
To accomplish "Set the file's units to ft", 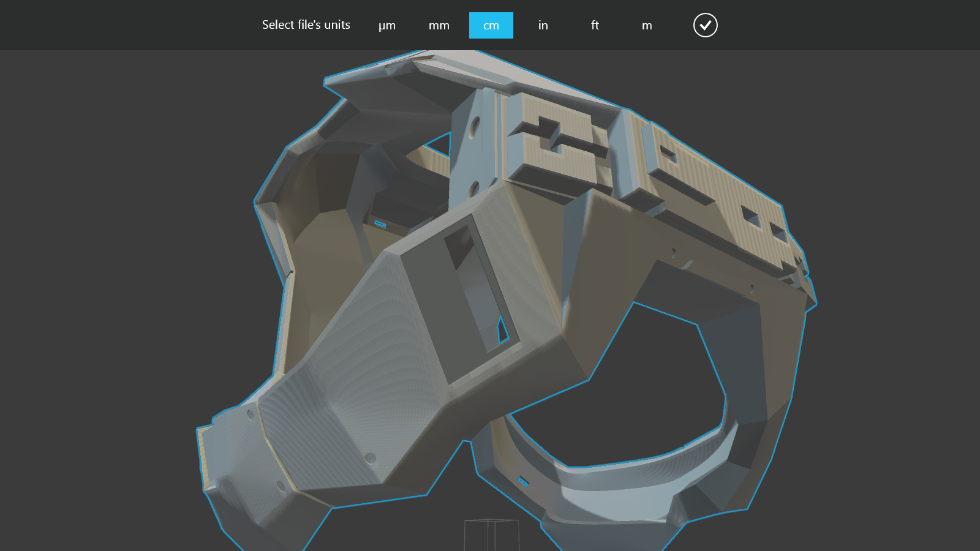I will pos(595,25).
